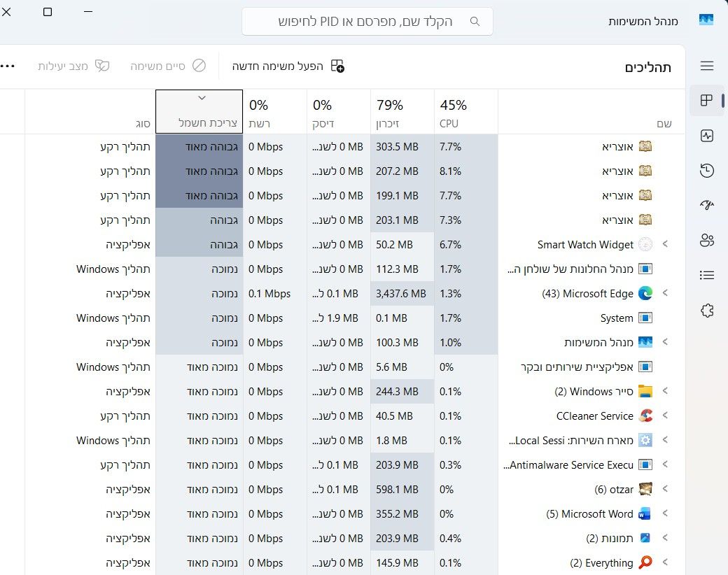
Task: Open Startup apps page in sidebar
Action: (x=706, y=205)
